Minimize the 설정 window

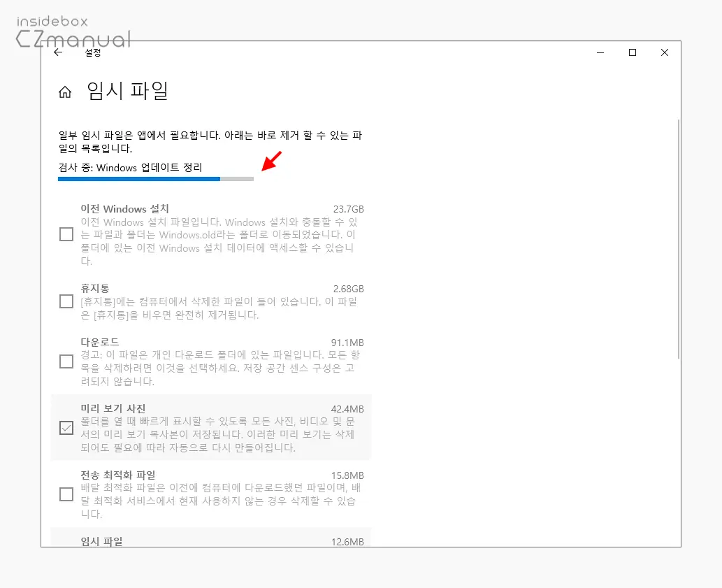600,52
